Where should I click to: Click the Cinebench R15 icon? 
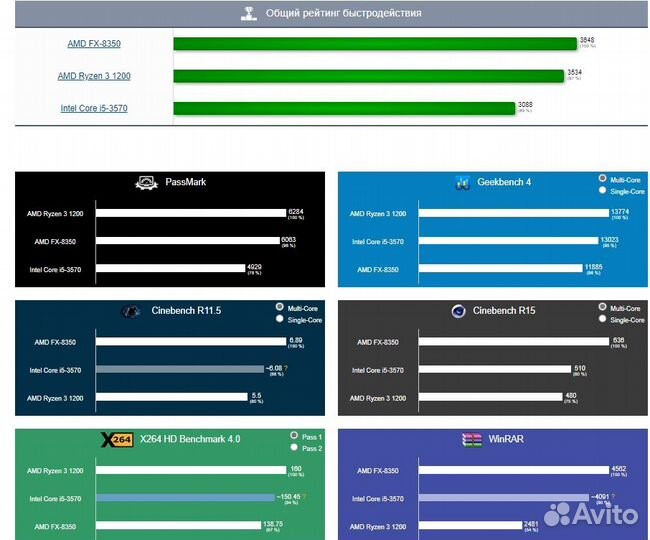(457, 311)
